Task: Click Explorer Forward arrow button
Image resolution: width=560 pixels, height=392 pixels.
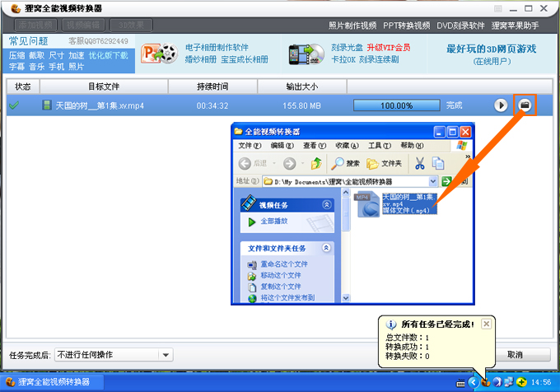Action: [290, 164]
